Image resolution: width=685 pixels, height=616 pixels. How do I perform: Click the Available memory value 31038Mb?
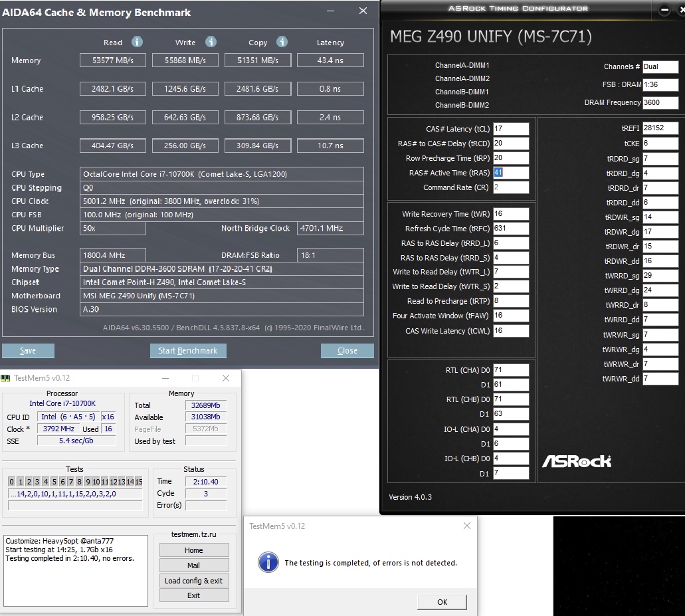pos(206,417)
